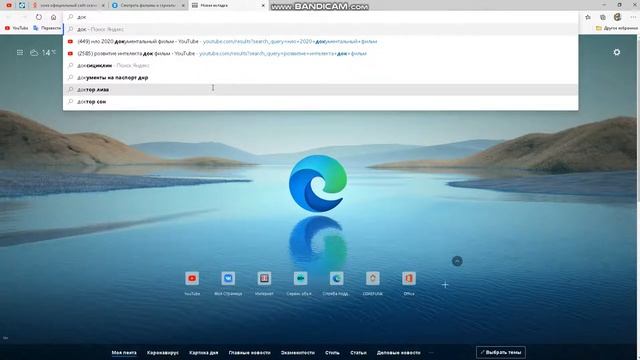Select the 'Моя лента' feed tab

pos(124,353)
